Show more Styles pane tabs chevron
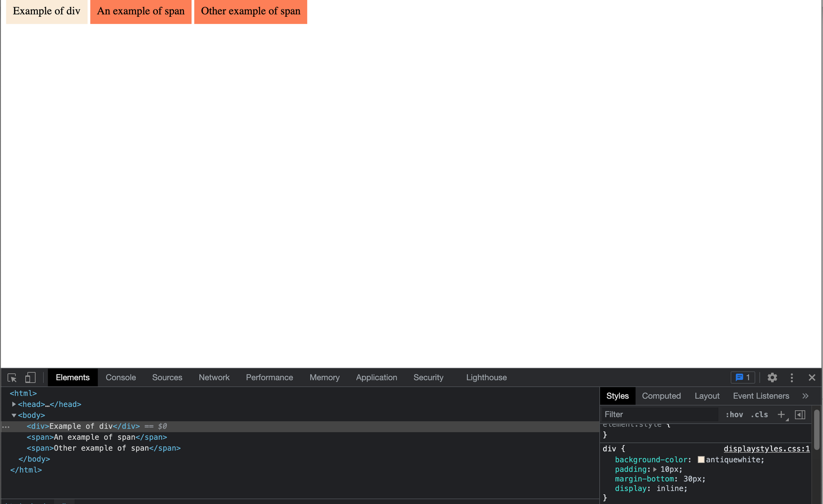The height and width of the screenshot is (504, 823). pos(805,396)
